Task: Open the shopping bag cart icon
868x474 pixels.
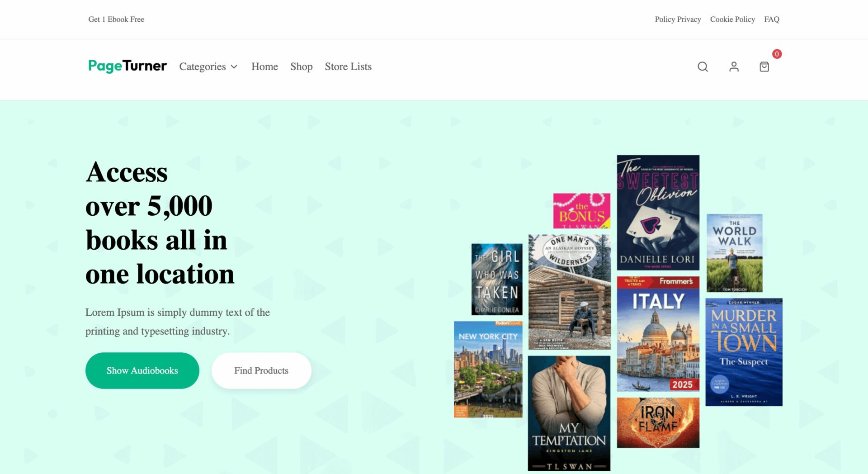Action: point(764,67)
